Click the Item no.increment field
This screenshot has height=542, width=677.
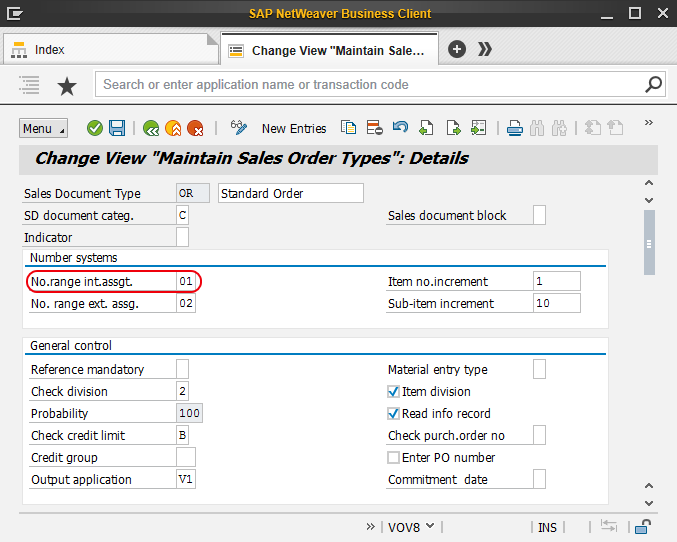pos(557,281)
